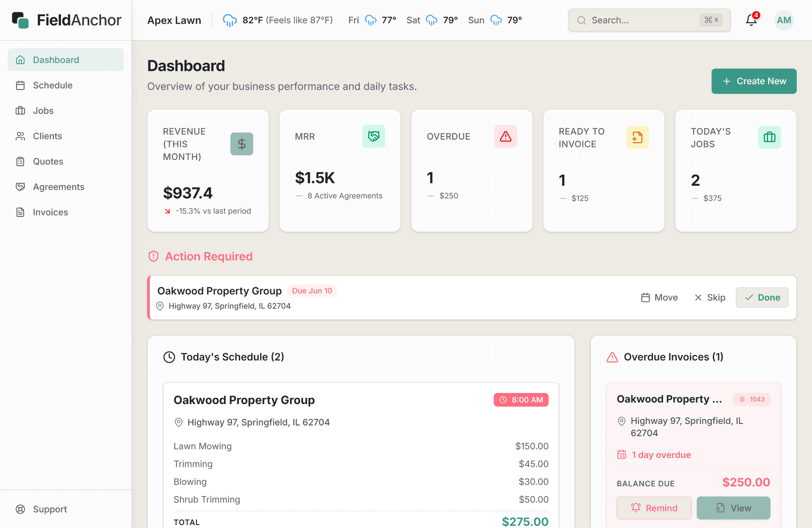This screenshot has width=812, height=528.
Task: Click the handshake icon on MRR card
Action: pyautogui.click(x=373, y=136)
